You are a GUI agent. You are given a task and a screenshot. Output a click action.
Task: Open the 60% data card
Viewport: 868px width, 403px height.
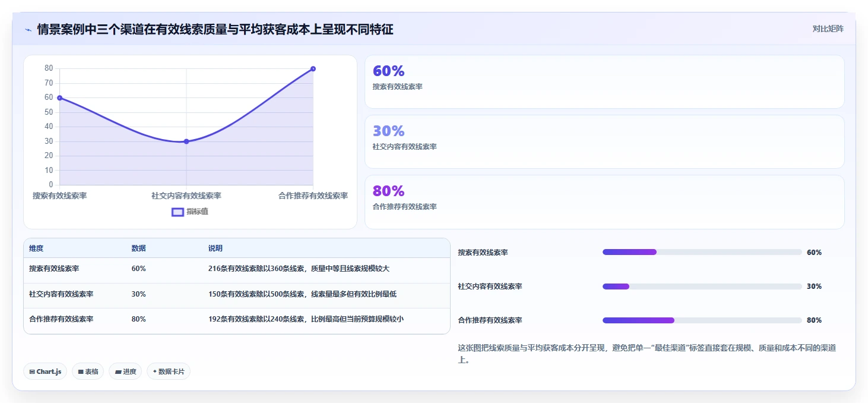click(x=604, y=82)
